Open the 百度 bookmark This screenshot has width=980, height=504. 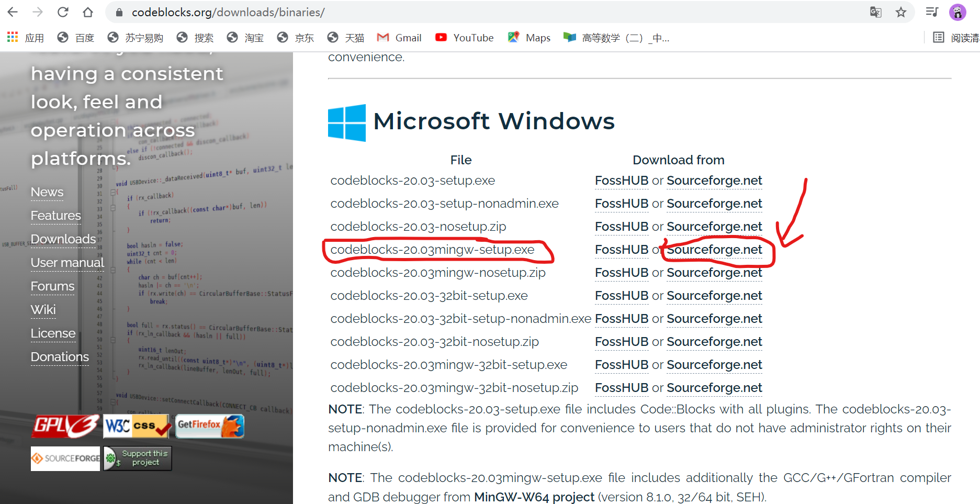tap(76, 38)
